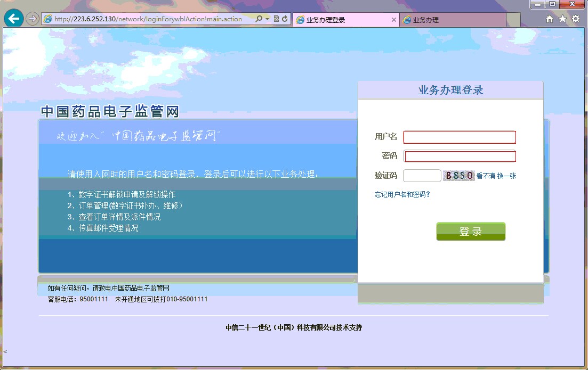Click the captcha image B8S0
This screenshot has width=588, height=370.
459,176
